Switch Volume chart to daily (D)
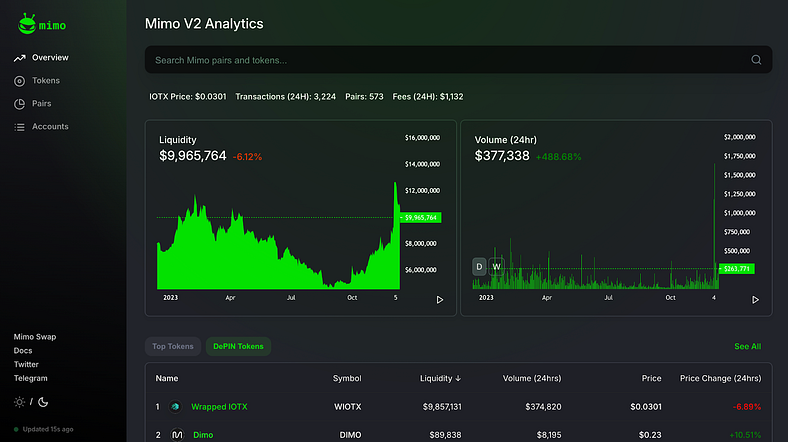 coord(479,267)
